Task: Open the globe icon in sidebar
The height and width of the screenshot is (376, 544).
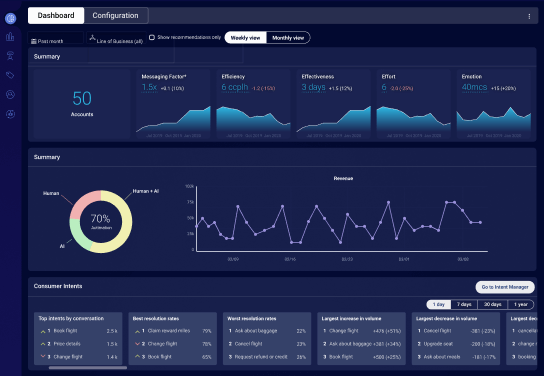Action: 10,18
